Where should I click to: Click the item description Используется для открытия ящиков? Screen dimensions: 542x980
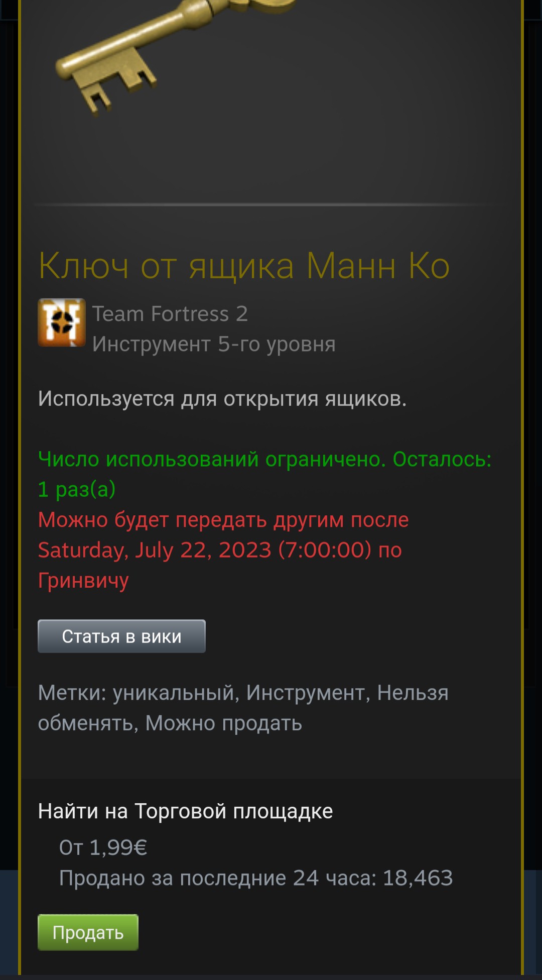click(x=222, y=399)
